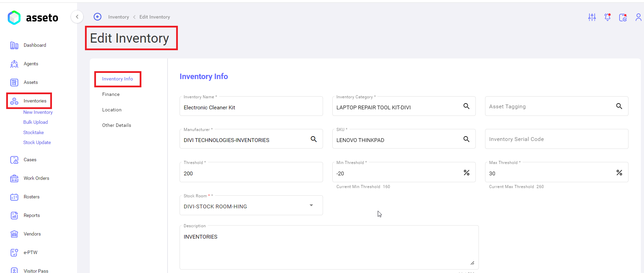The image size is (644, 273).
Task: Expand the Stock Room dropdown
Action: [x=311, y=206]
